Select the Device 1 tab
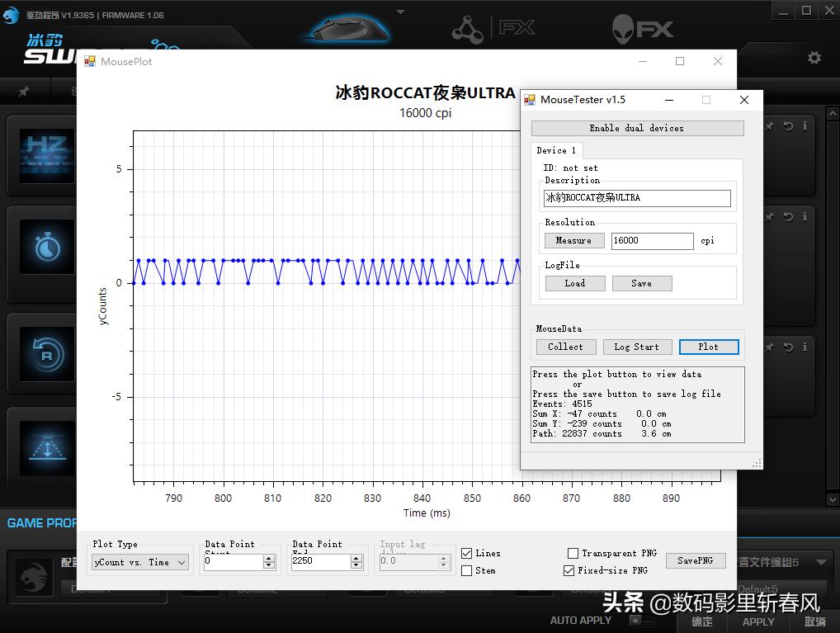This screenshot has width=840, height=633. pyautogui.click(x=556, y=150)
